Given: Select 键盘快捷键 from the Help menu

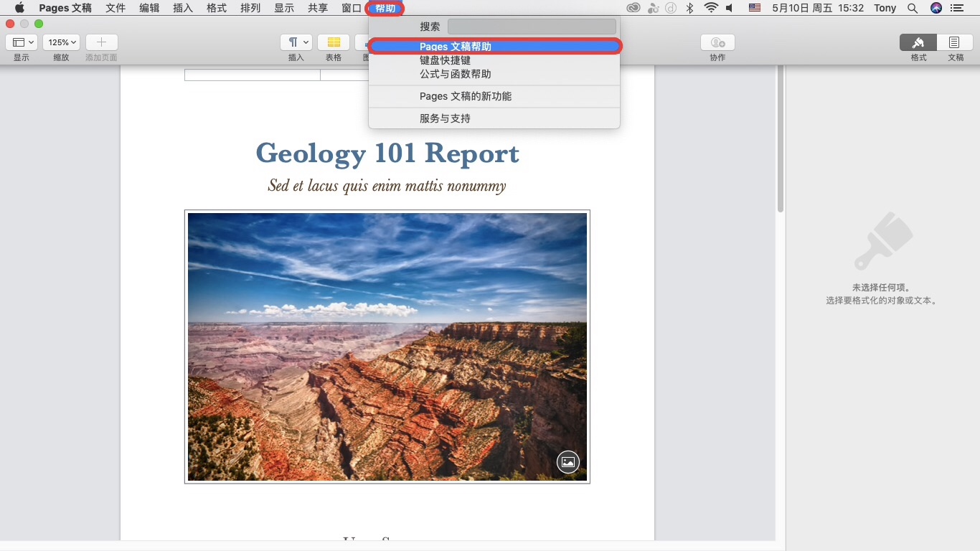Looking at the screenshot, I should [x=445, y=61].
